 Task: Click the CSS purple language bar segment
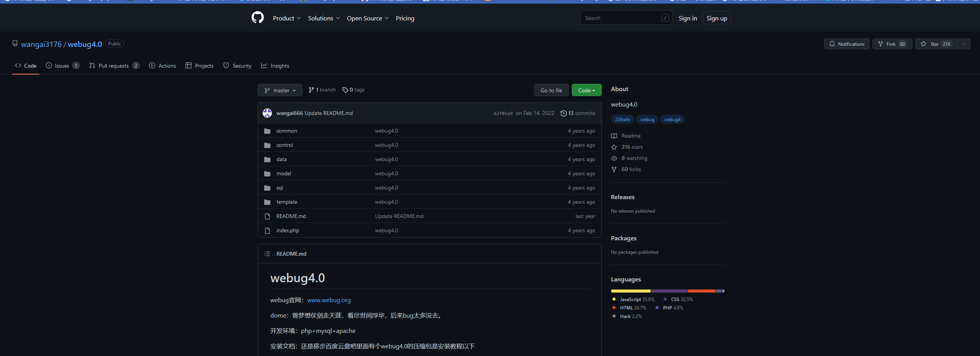pyautogui.click(x=669, y=291)
